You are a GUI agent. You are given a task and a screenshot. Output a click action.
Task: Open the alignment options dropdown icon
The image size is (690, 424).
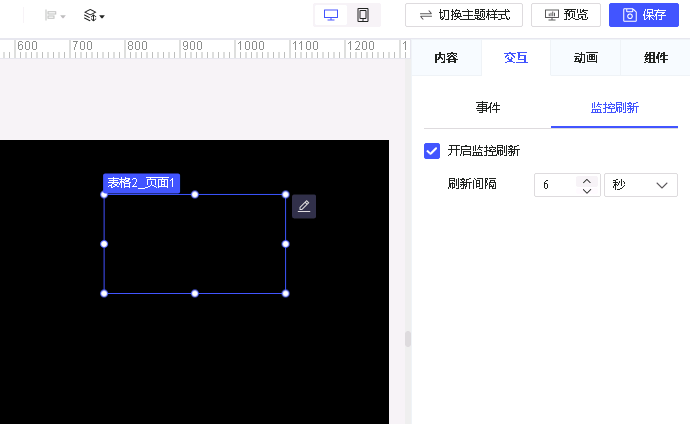click(55, 16)
